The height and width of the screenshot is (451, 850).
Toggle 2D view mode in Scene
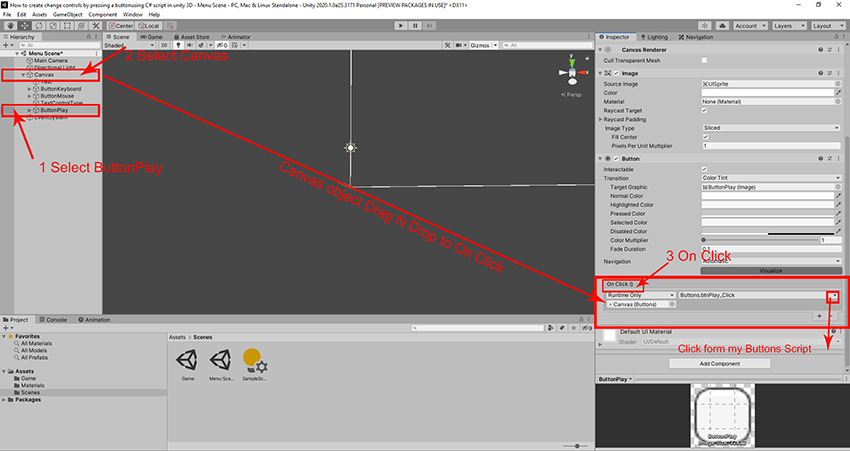(164, 45)
